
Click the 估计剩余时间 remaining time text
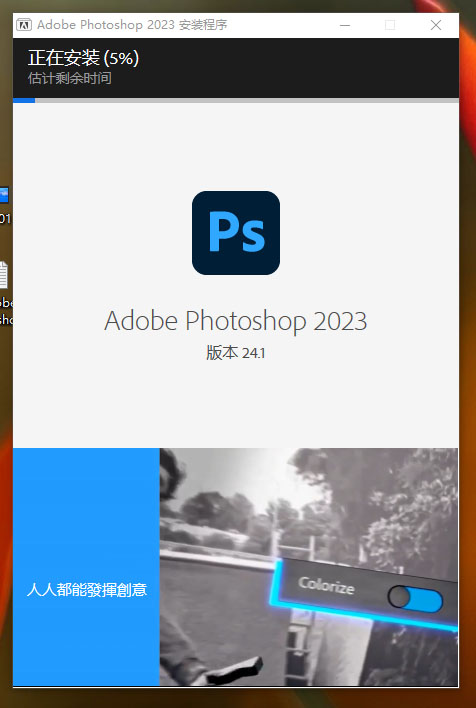pyautogui.click(x=70, y=78)
